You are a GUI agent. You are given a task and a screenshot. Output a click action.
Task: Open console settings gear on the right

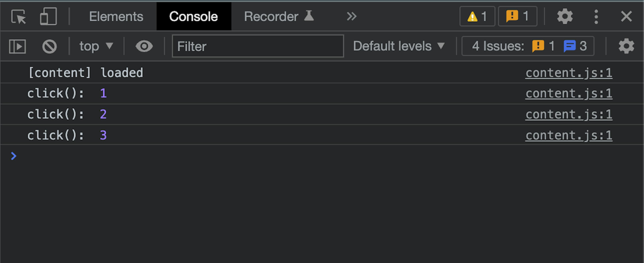[x=626, y=46]
